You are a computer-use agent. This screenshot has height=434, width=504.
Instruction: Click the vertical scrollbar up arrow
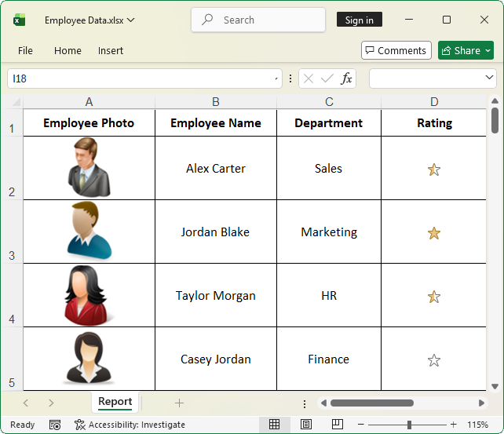coord(495,101)
